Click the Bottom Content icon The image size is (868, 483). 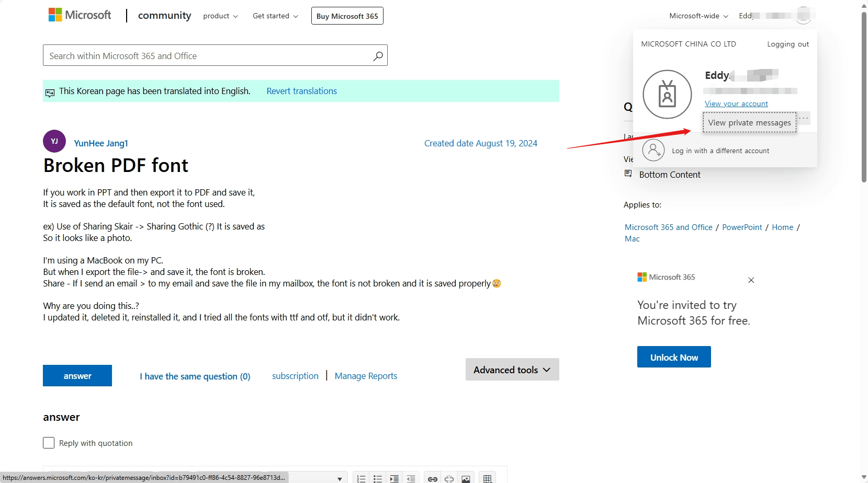point(628,174)
